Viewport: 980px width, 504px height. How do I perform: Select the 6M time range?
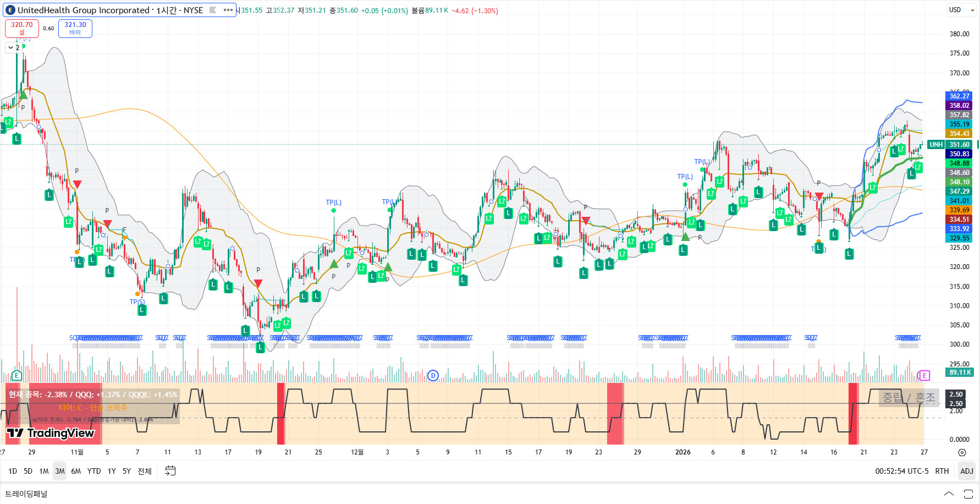click(76, 471)
